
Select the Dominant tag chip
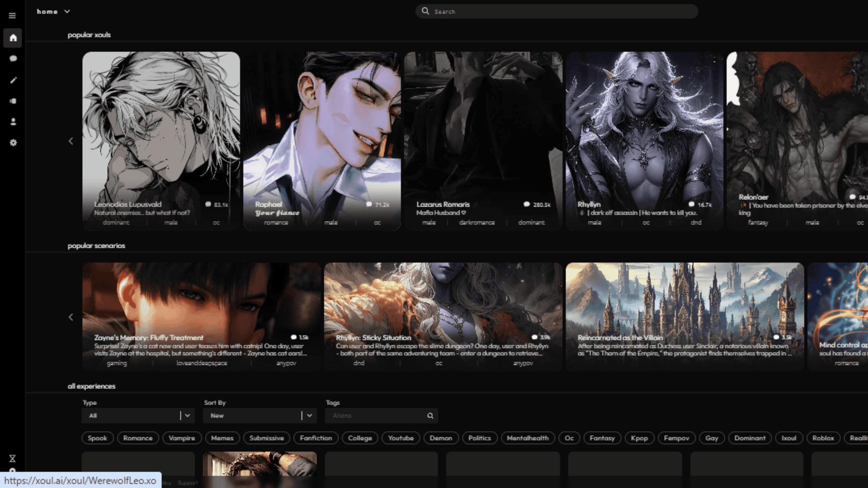[x=750, y=438]
